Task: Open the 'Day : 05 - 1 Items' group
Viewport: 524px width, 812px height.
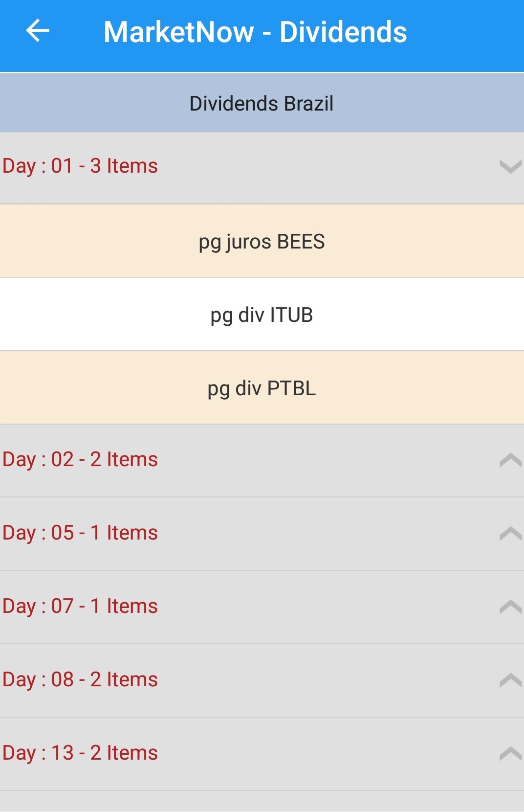Action: coord(80,533)
